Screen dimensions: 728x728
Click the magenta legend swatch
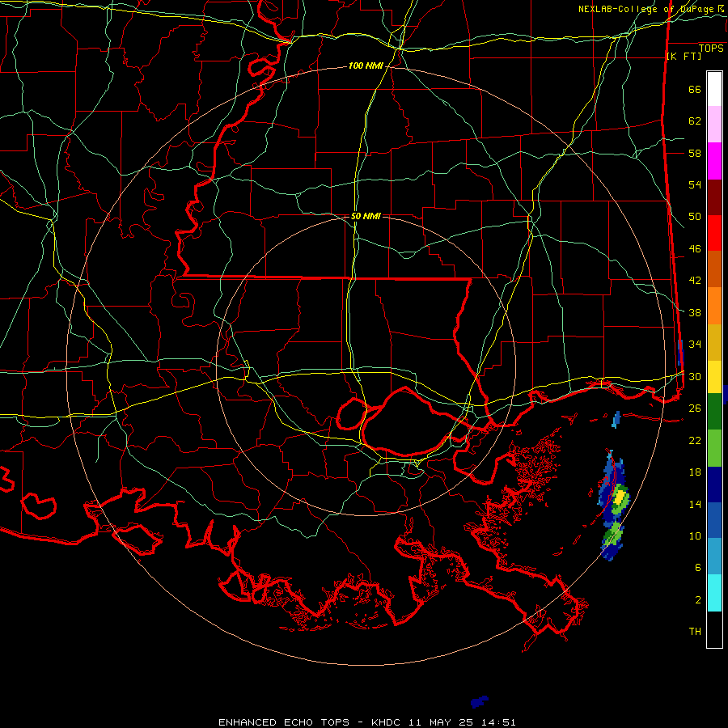pos(714,161)
